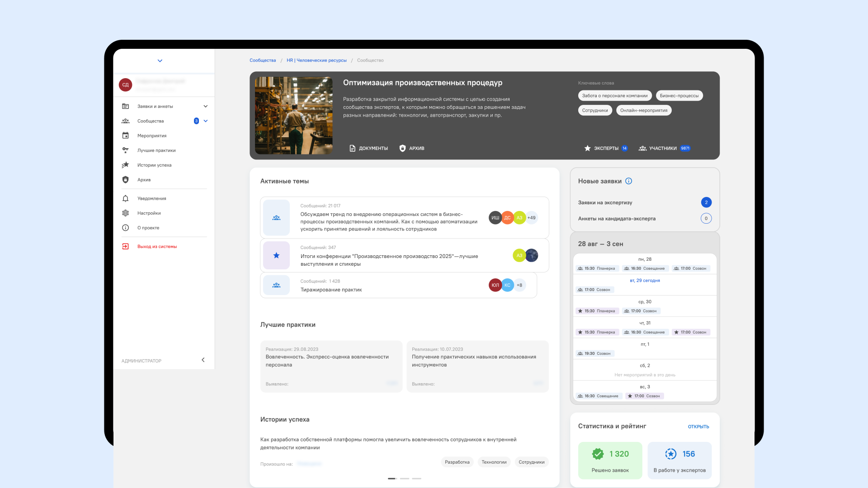Click the Бизнес-процессы keyword tag
Viewport: 868px width, 488px height.
pos(679,96)
